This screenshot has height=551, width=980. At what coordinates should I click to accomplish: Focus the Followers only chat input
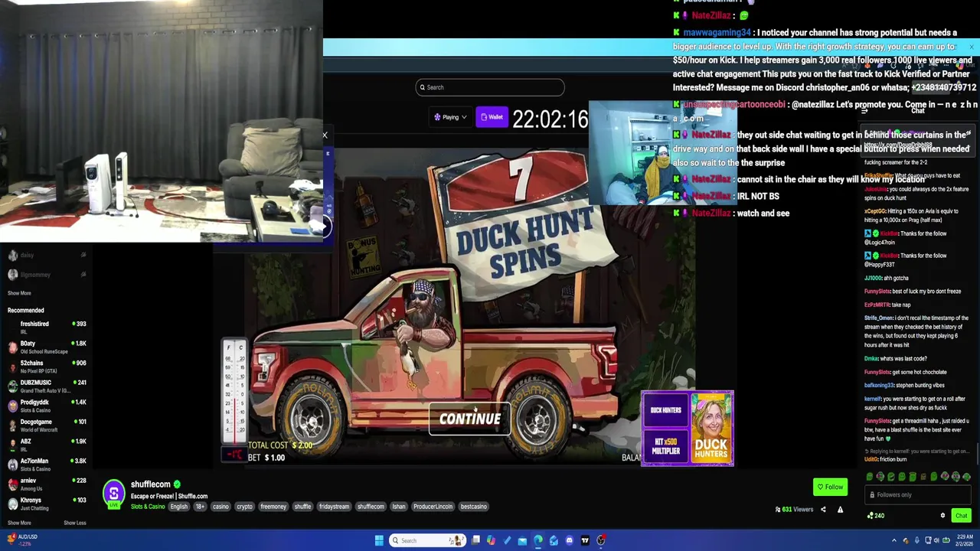pyautogui.click(x=918, y=495)
